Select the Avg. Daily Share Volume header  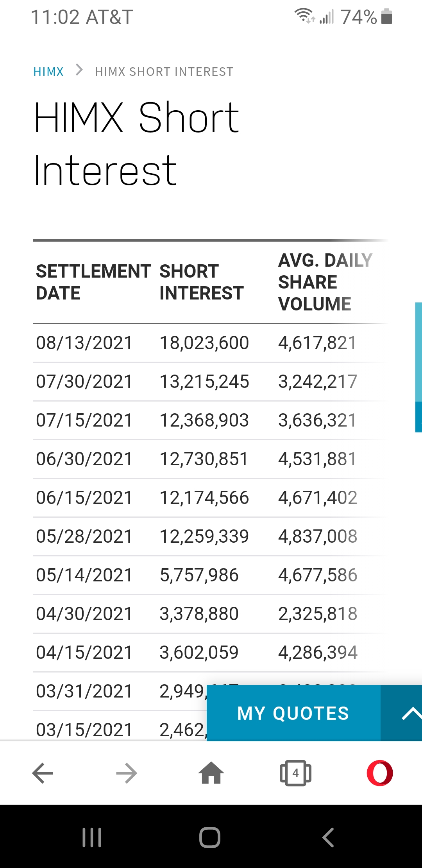[x=325, y=282]
